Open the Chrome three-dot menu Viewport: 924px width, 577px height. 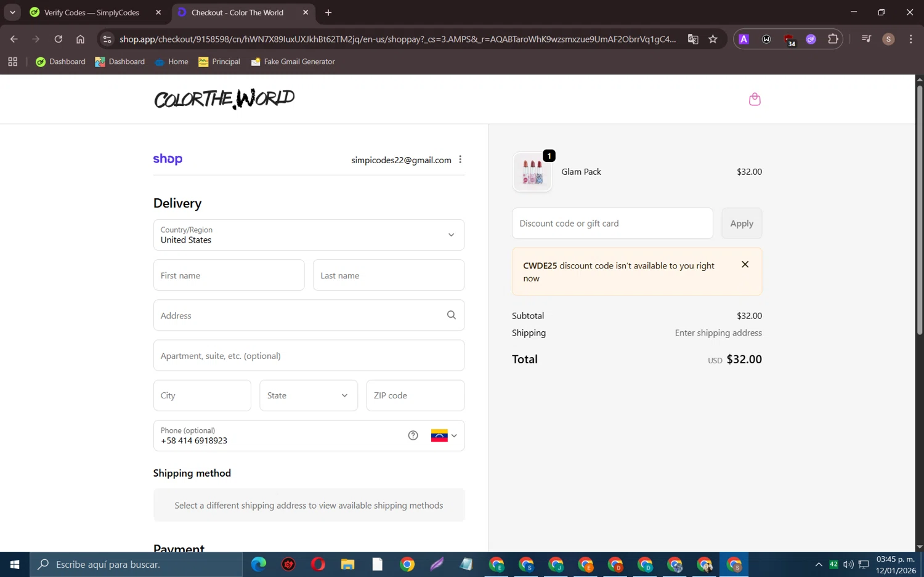(x=910, y=39)
